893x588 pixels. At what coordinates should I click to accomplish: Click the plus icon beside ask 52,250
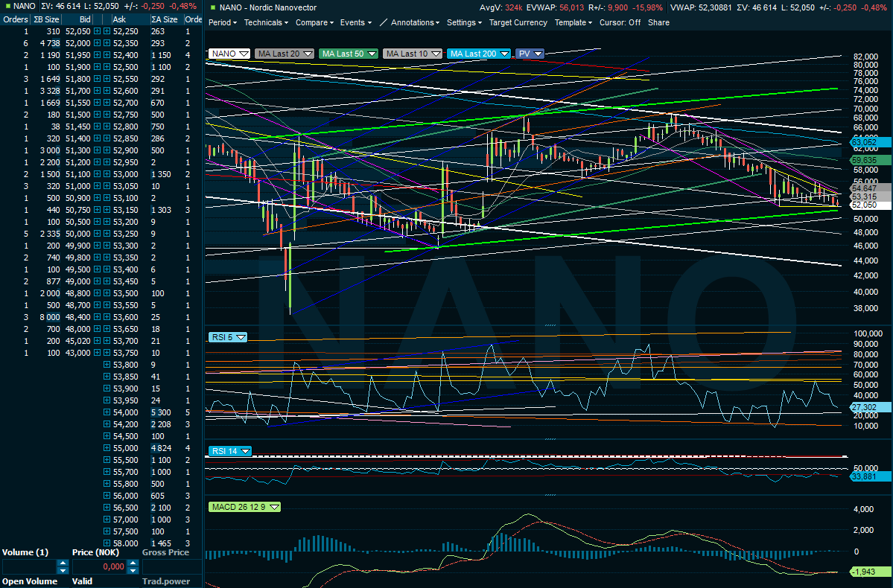click(107, 31)
